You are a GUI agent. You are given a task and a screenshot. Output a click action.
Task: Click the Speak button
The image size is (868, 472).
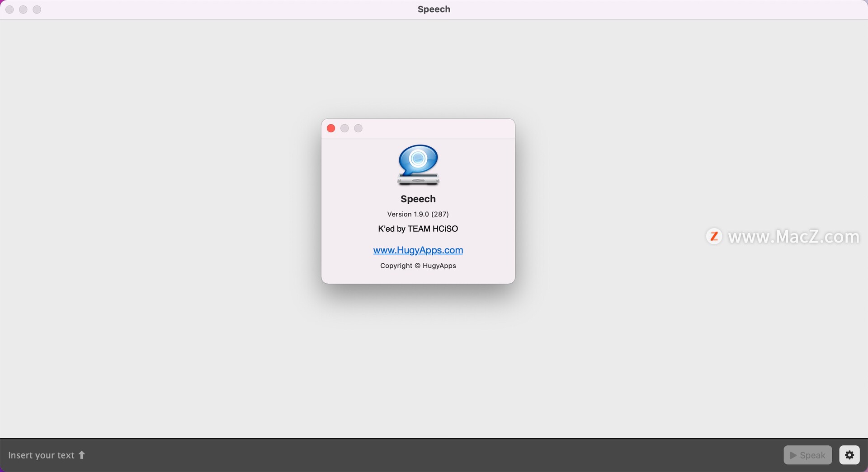click(808, 455)
